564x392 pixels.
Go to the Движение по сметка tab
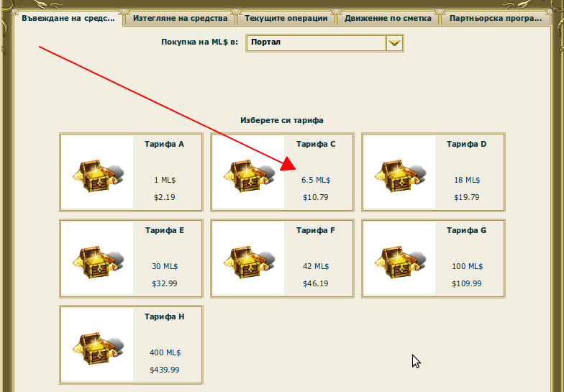point(388,18)
